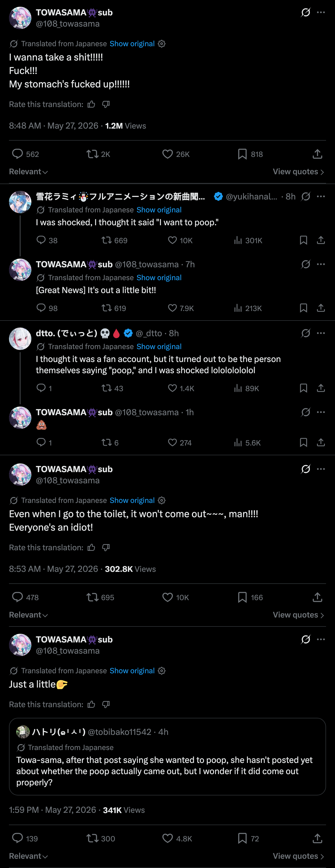Like the poop emoji reply

pyautogui.click(x=172, y=442)
